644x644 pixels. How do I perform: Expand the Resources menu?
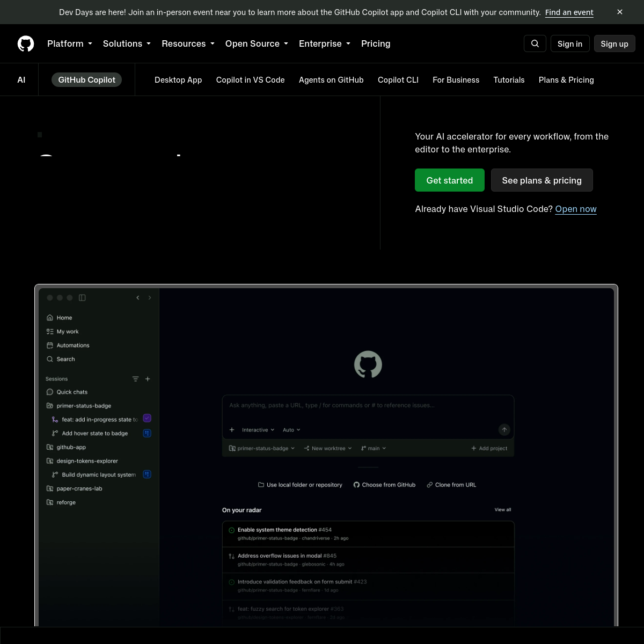click(188, 43)
